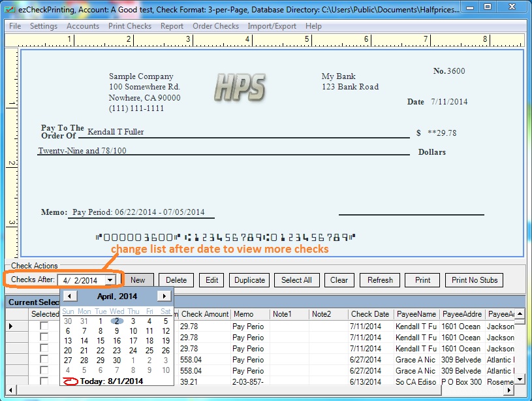Open the Checks After date dropdown
The image size is (532, 401).
coord(110,280)
